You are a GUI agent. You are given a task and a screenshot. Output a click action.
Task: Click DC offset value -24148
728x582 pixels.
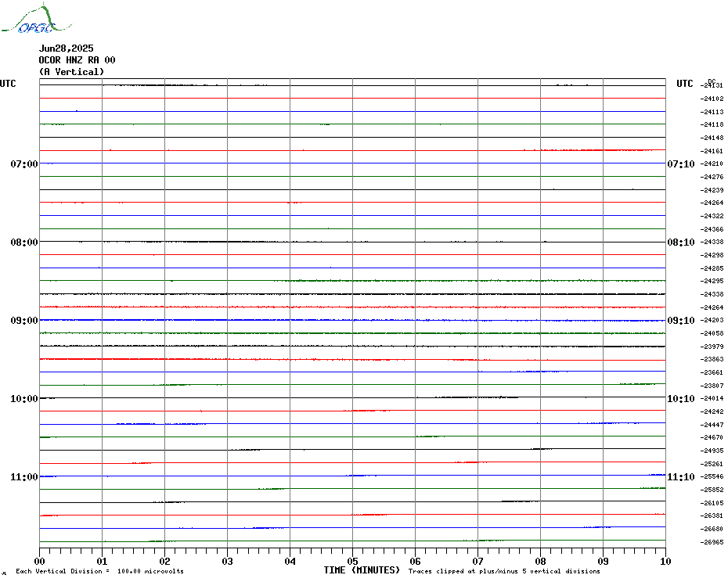point(712,138)
